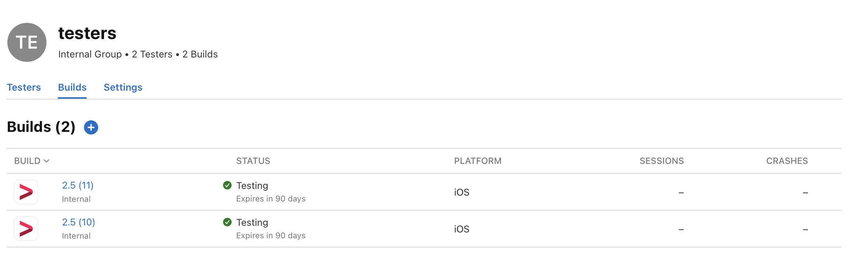The image size is (868, 260).
Task: Click the app icon for build 2.5 (11)
Action: [x=26, y=192]
